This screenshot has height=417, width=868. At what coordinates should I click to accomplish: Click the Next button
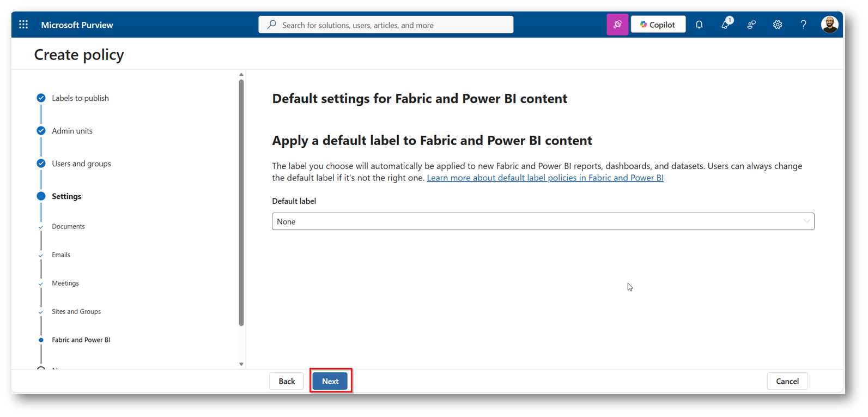coord(330,381)
